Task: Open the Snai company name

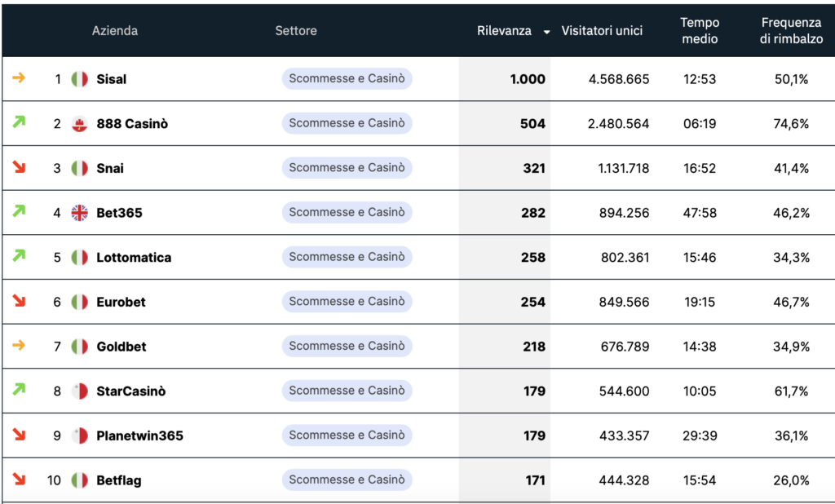Action: (110, 168)
